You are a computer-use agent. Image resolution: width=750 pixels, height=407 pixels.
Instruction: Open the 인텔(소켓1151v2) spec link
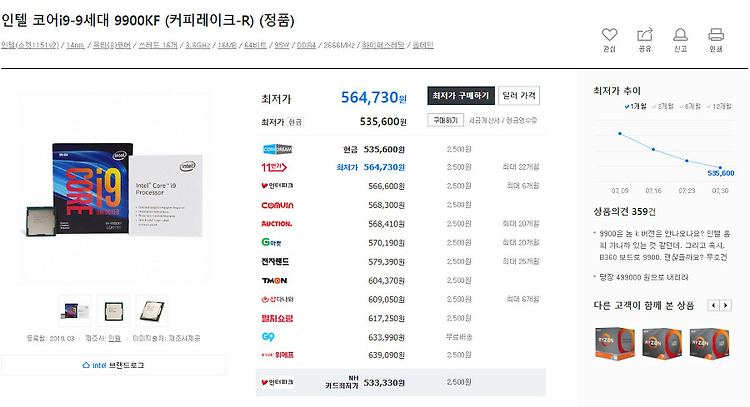(30, 45)
